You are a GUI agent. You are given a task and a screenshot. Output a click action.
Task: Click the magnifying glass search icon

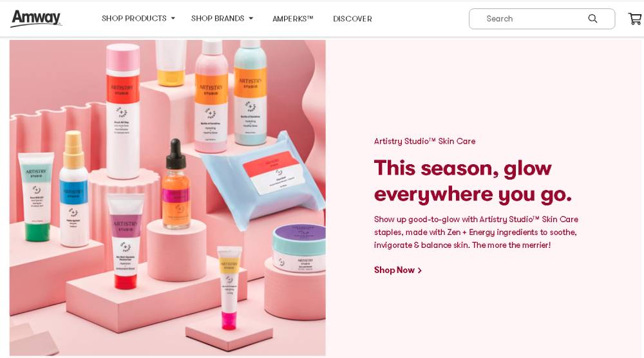click(x=592, y=19)
